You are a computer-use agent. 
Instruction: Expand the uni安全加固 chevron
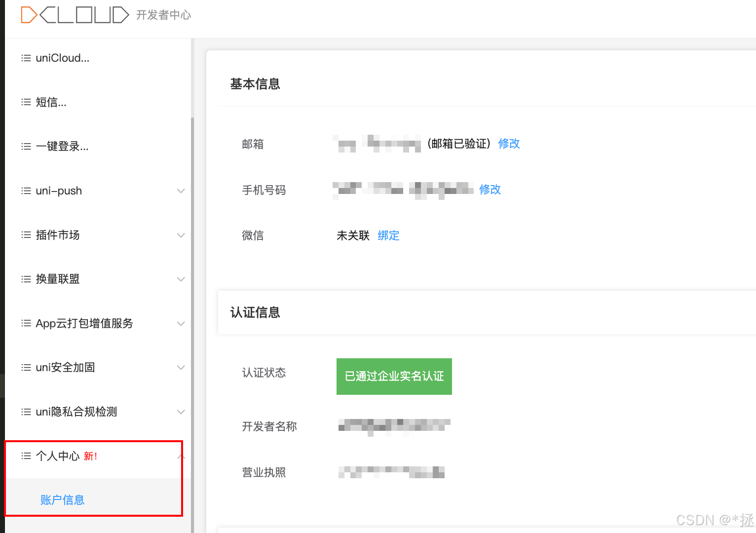pos(181,368)
